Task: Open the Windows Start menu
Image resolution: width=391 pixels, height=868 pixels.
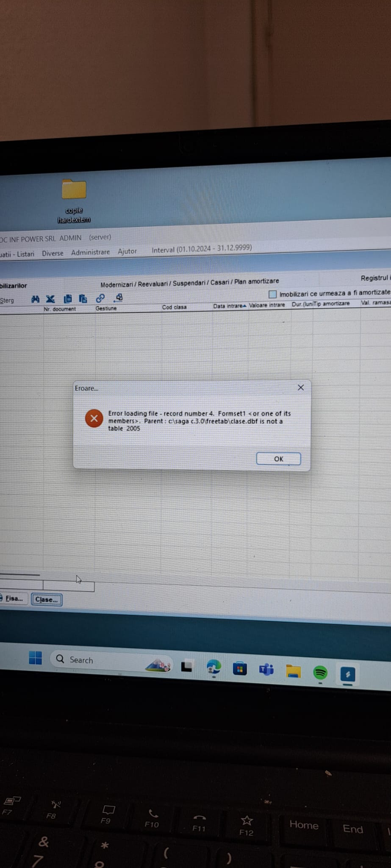Action: tap(36, 658)
